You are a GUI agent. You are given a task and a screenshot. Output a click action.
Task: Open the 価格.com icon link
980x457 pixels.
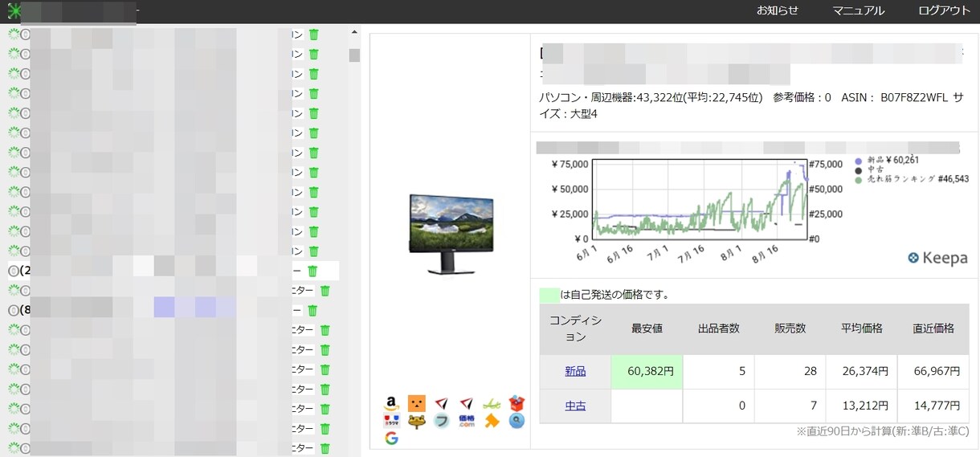tap(467, 421)
